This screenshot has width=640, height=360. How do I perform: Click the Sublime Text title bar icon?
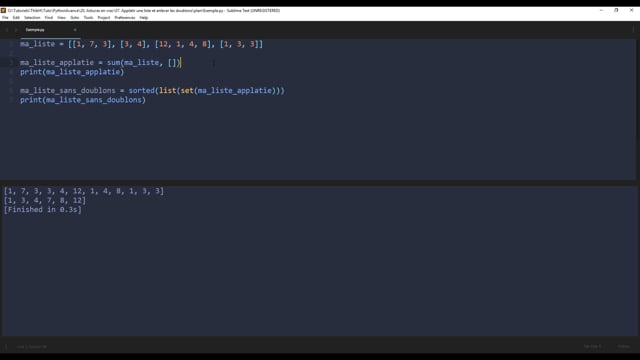(3, 10)
